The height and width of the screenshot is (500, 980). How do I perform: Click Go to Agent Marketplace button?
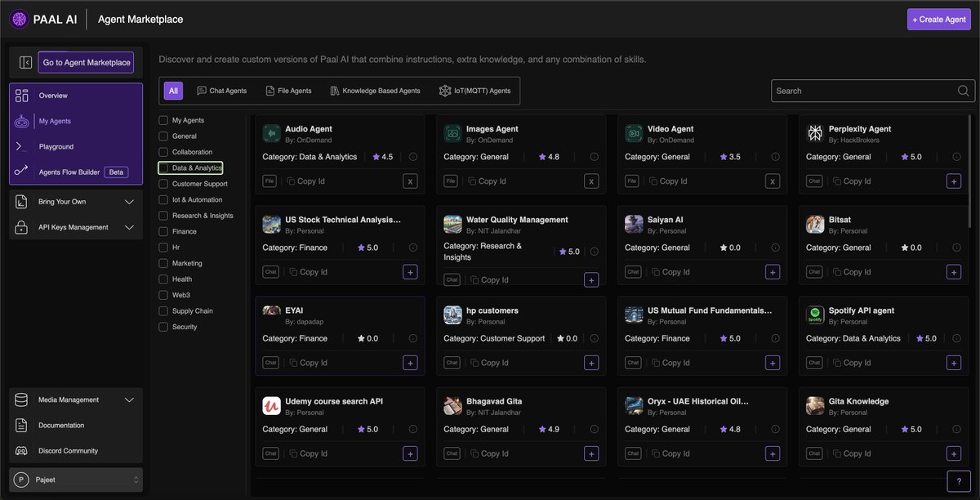click(87, 62)
